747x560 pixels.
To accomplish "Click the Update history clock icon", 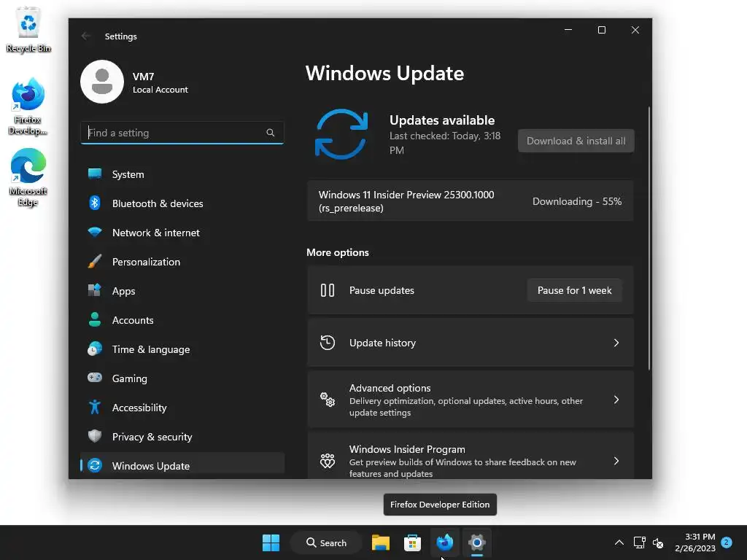I will tap(328, 343).
